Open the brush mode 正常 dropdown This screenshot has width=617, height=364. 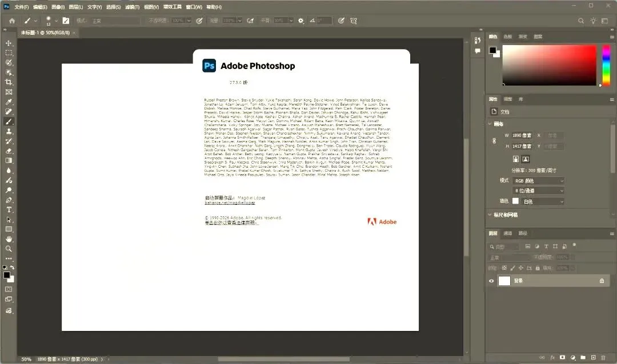(x=115, y=21)
